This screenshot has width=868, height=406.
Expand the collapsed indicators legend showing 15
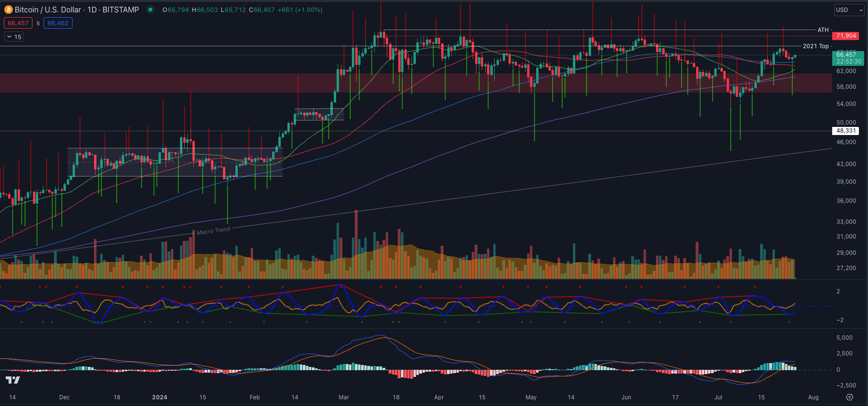14,37
